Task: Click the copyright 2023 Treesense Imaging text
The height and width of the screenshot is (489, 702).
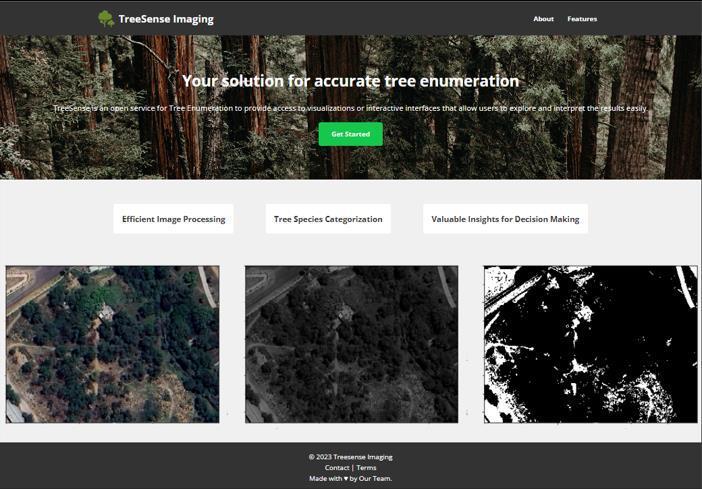Action: click(351, 457)
